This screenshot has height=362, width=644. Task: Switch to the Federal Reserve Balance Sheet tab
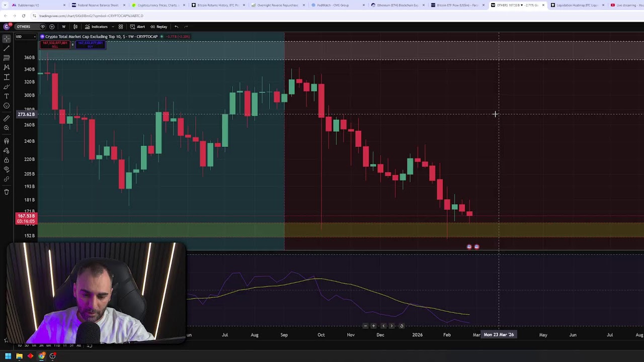(x=98, y=5)
